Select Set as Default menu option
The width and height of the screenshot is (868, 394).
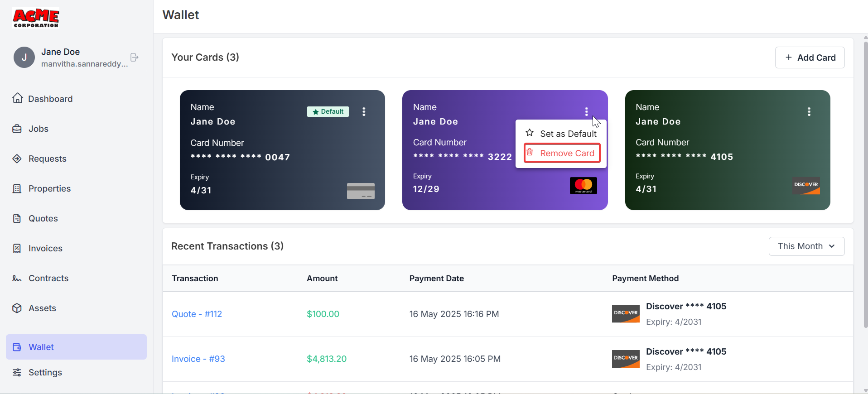562,134
